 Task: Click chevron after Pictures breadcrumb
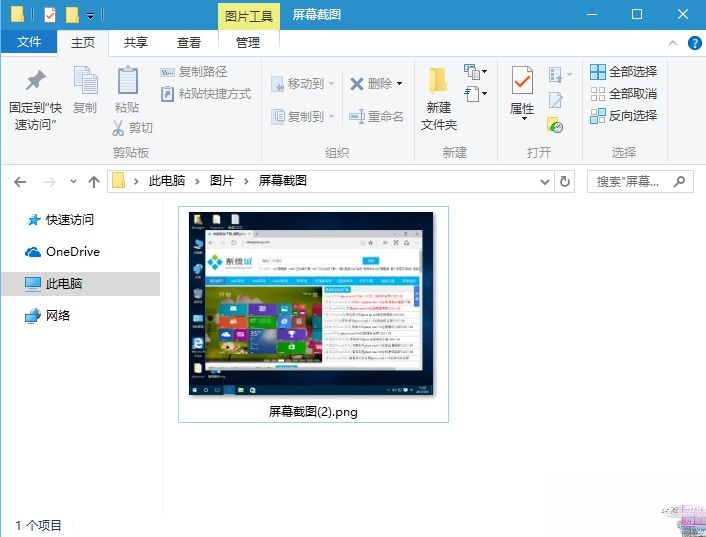[x=246, y=181]
